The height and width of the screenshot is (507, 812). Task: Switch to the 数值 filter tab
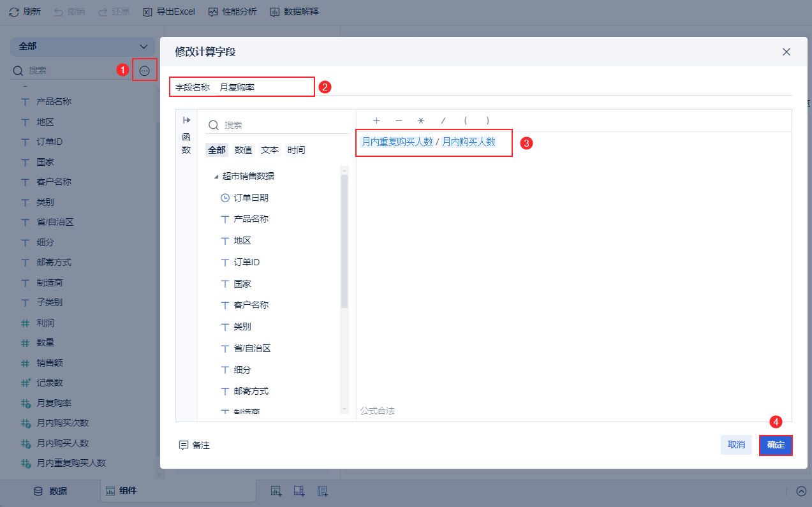(243, 150)
